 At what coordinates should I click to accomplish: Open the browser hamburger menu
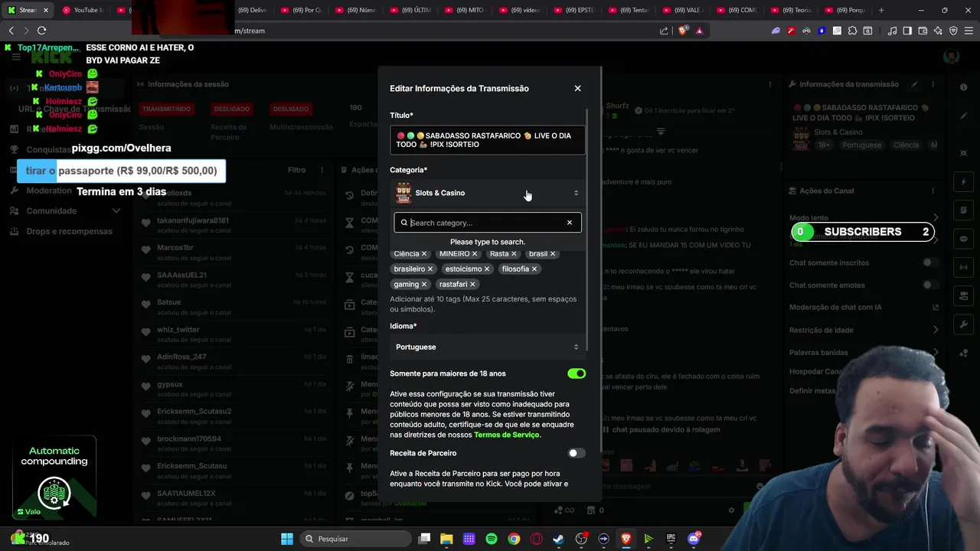pyautogui.click(x=969, y=31)
